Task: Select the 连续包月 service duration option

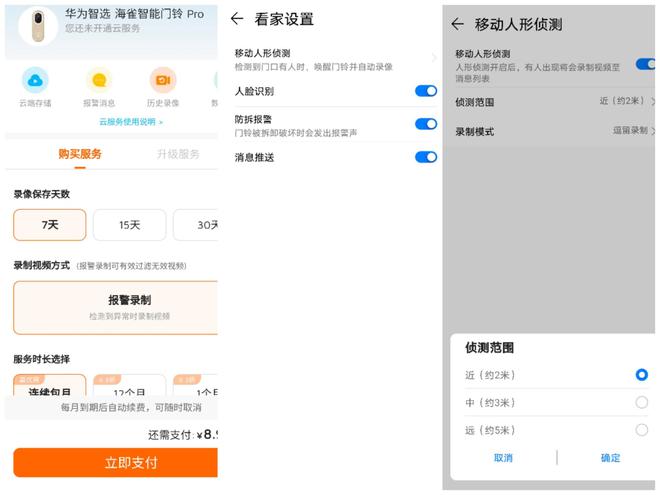Action: [x=50, y=385]
